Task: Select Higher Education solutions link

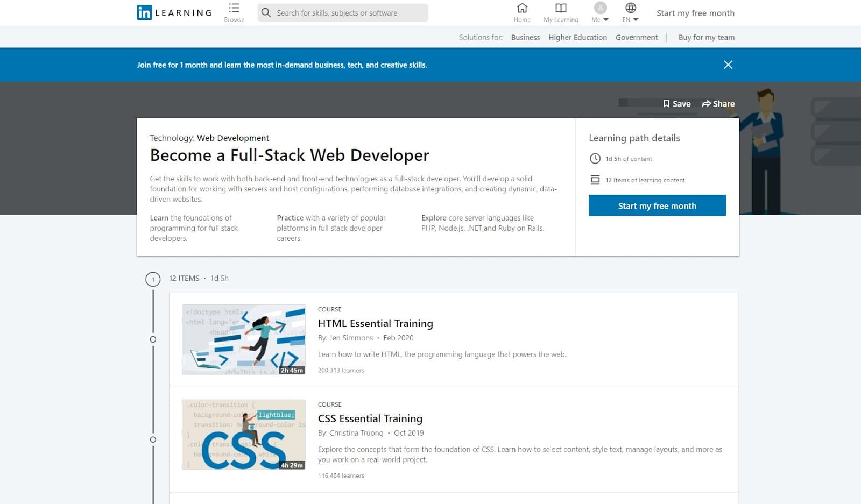Action: (x=577, y=37)
